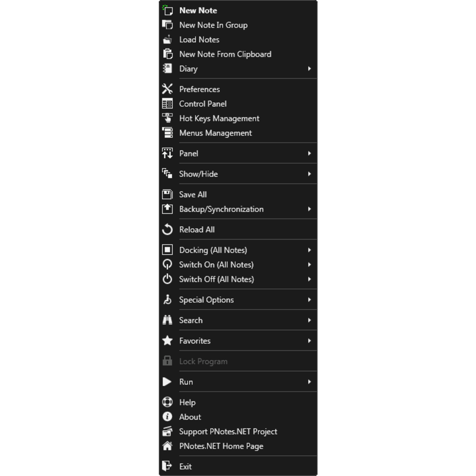Click the Preferences wrench icon
Screen dimensions: 476x476
coord(168,89)
